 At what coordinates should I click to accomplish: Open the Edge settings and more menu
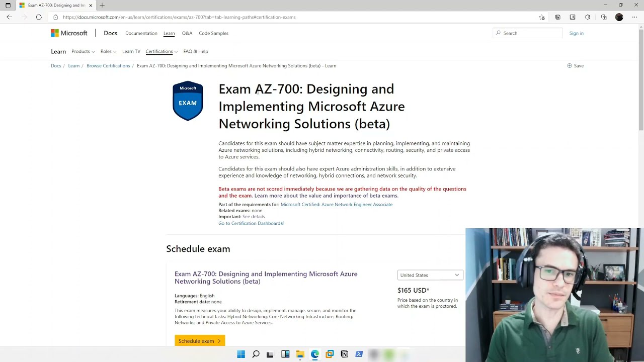[634, 17]
